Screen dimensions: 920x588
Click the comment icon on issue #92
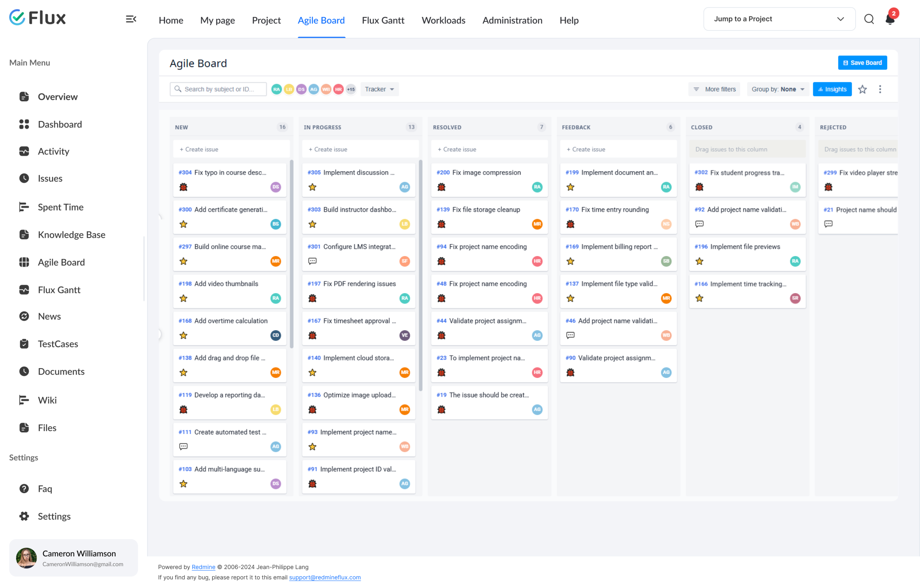(699, 224)
